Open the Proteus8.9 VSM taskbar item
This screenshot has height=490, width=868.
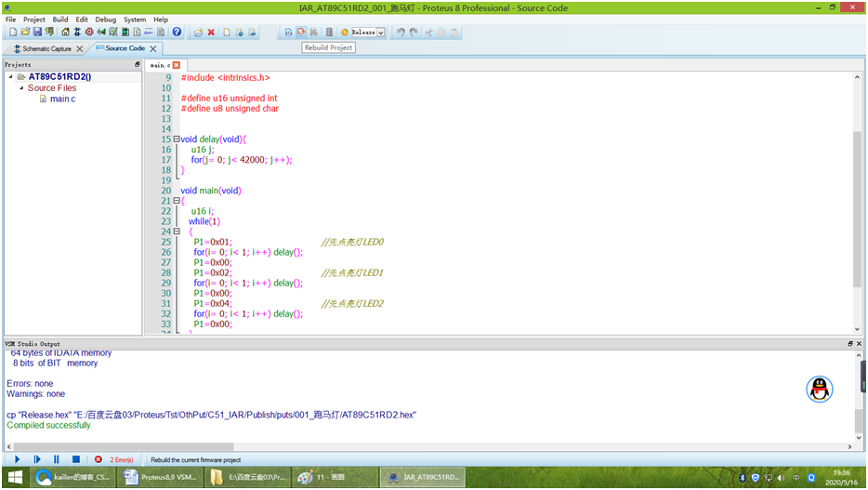click(x=161, y=477)
